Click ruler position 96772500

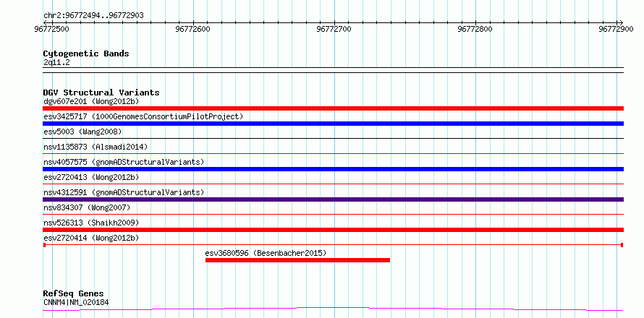[52, 29]
